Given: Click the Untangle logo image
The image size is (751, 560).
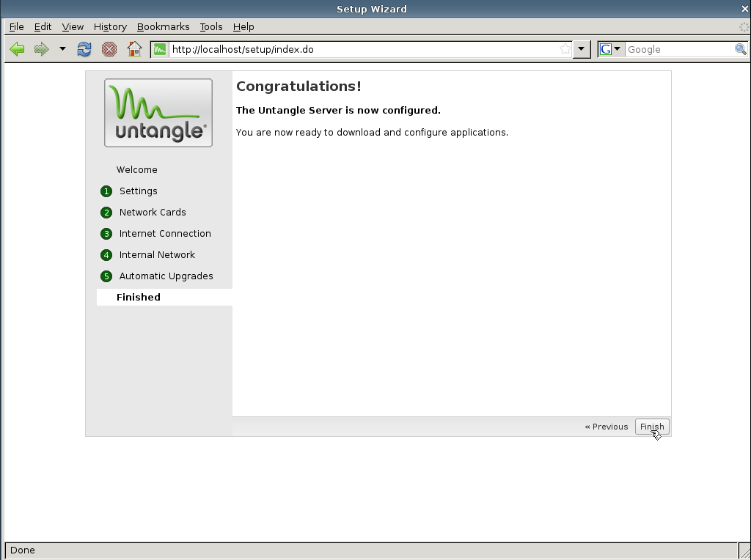Looking at the screenshot, I should pos(158,113).
